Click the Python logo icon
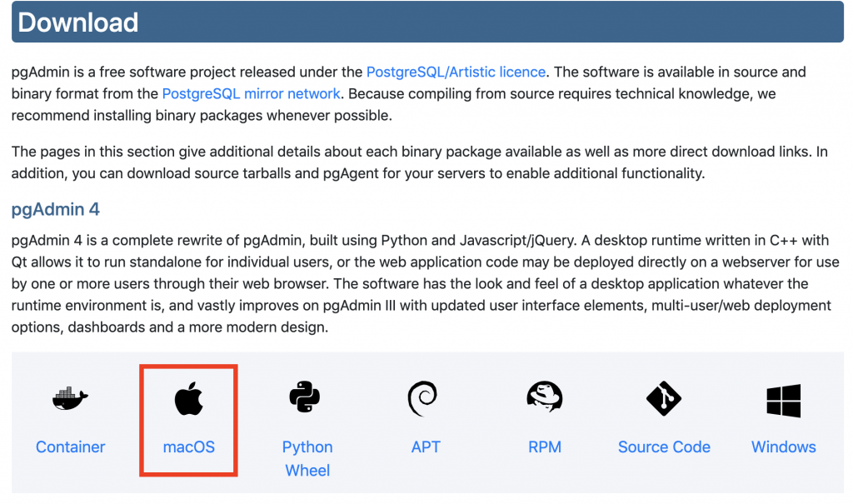 point(307,397)
